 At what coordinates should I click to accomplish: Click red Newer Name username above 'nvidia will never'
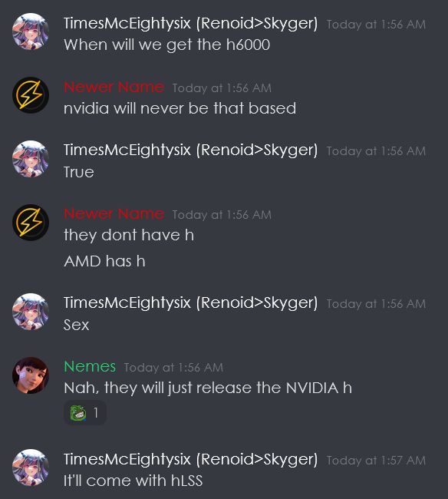(x=114, y=87)
